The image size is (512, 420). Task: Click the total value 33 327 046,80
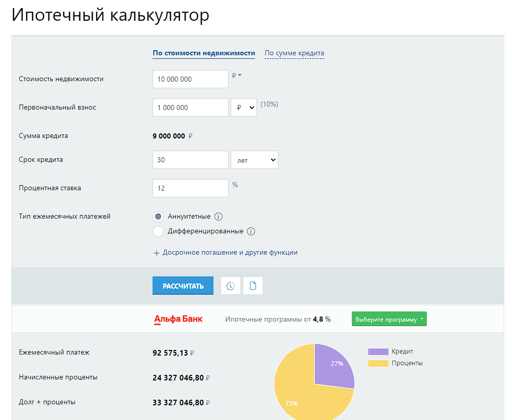click(178, 403)
